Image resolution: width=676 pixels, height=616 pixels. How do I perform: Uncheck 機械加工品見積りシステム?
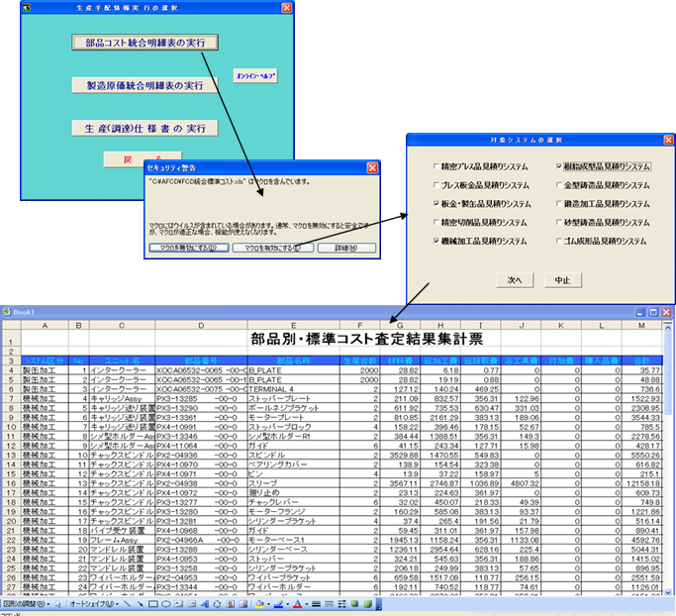(435, 241)
